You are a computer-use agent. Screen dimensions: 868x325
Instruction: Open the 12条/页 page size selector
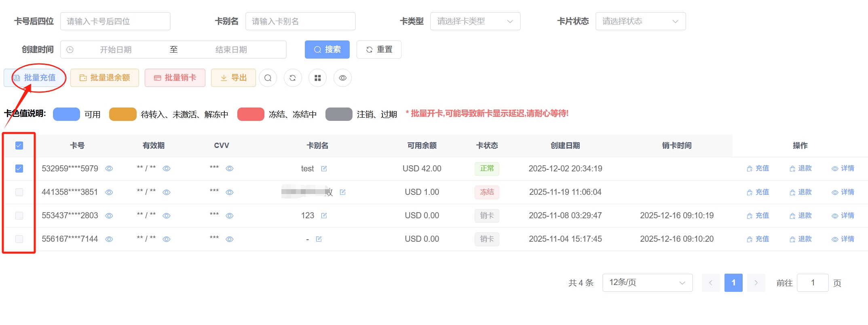(647, 283)
